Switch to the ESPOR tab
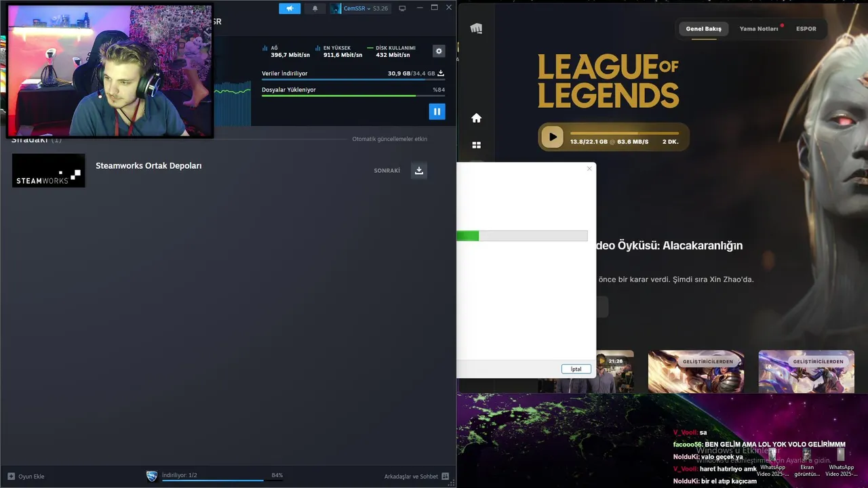 (806, 29)
